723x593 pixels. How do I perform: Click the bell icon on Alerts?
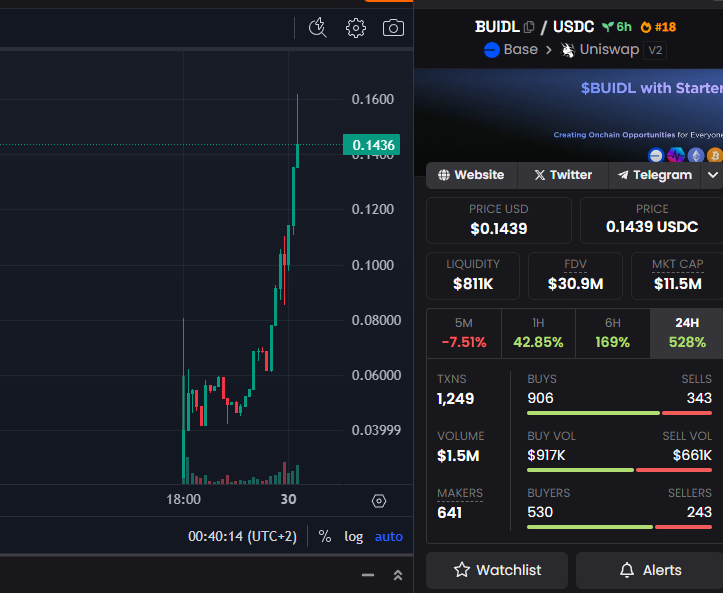click(x=627, y=570)
